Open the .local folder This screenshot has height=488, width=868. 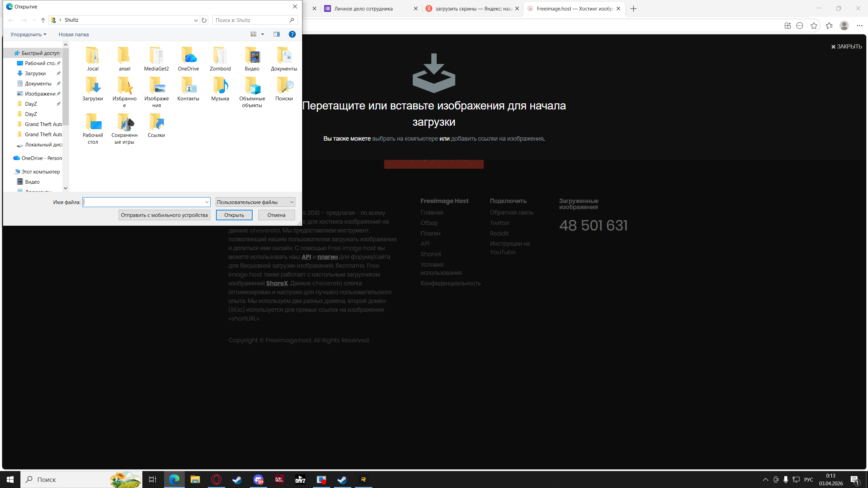(x=93, y=59)
